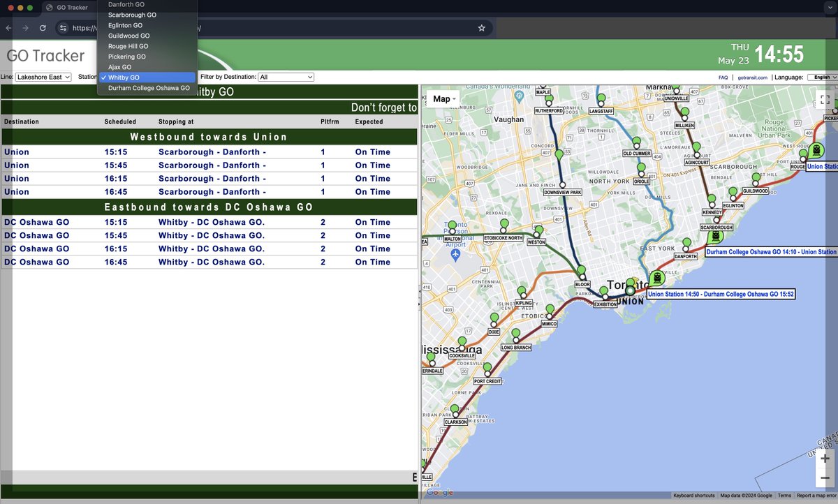Click the panel divider collapse handle
838x504 pixels.
coord(419,298)
